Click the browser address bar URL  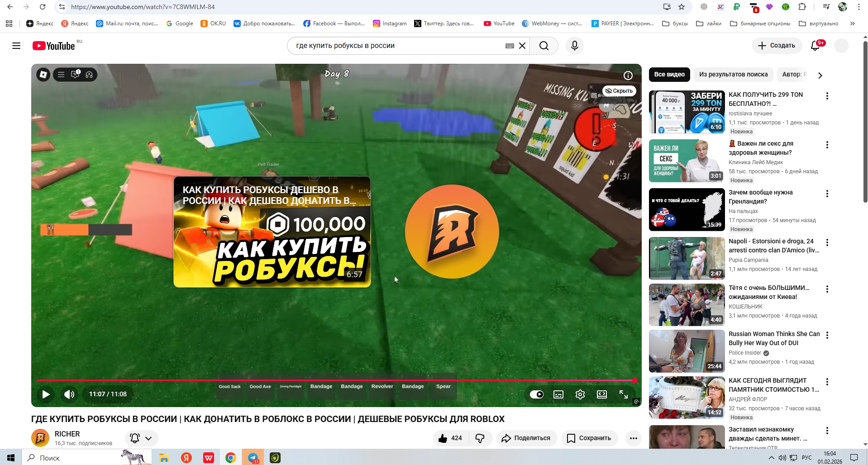143,7
